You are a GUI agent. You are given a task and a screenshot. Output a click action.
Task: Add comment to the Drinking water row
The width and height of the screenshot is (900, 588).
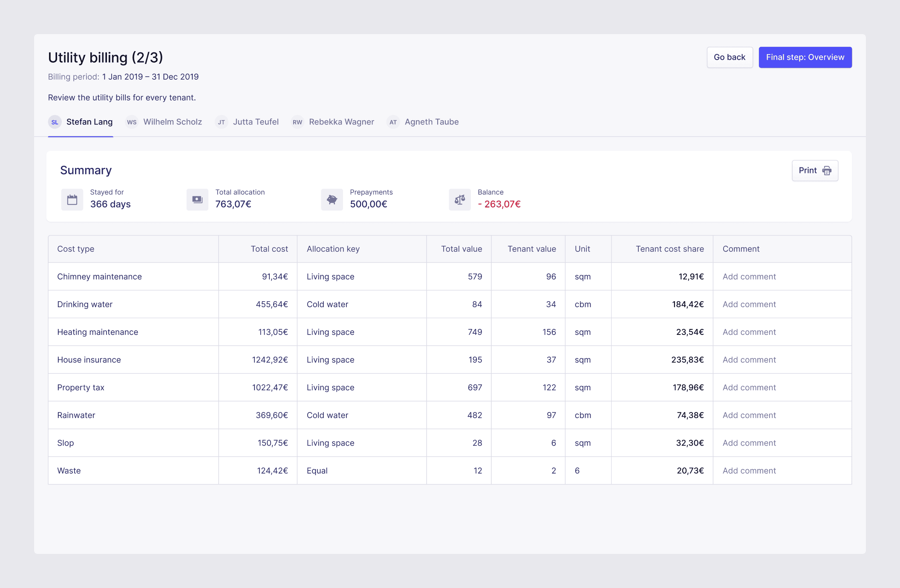pyautogui.click(x=749, y=304)
